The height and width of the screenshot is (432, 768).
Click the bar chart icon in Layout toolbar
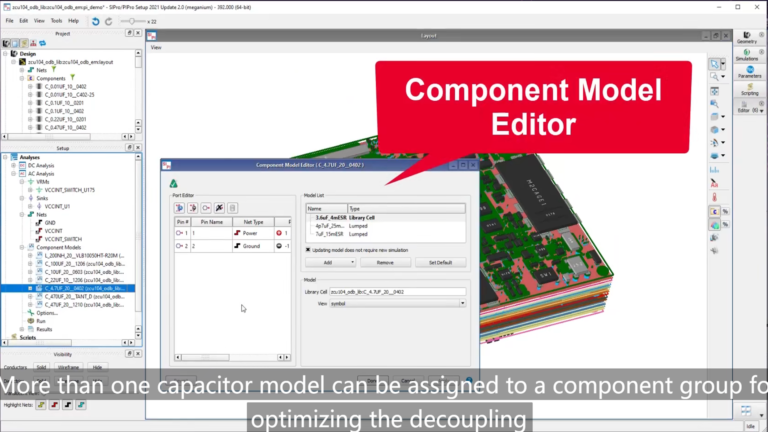click(x=715, y=169)
